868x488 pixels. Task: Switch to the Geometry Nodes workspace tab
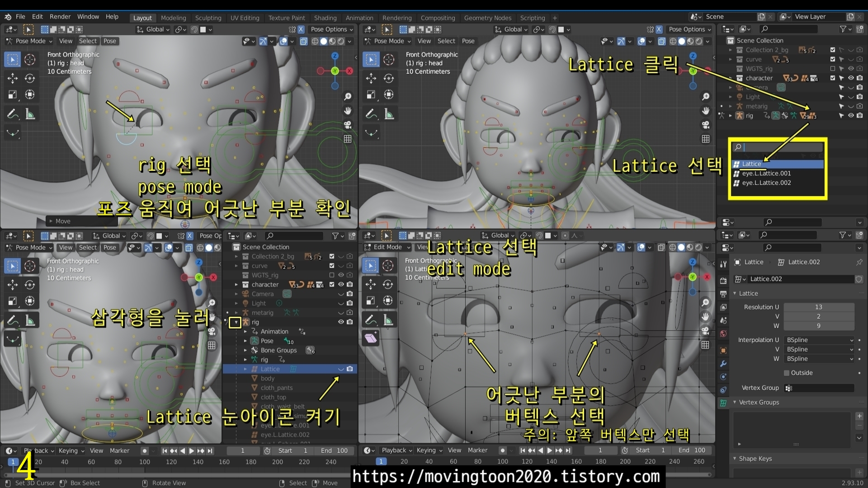(487, 18)
